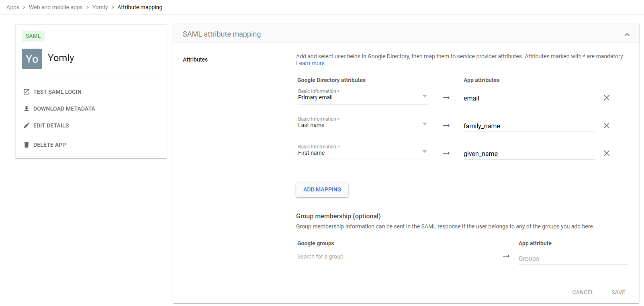
Task: Click the Search for a group field
Action: 395,257
